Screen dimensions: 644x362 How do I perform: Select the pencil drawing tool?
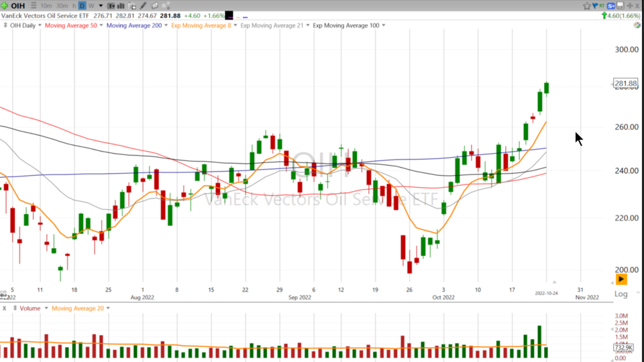(x=143, y=5)
